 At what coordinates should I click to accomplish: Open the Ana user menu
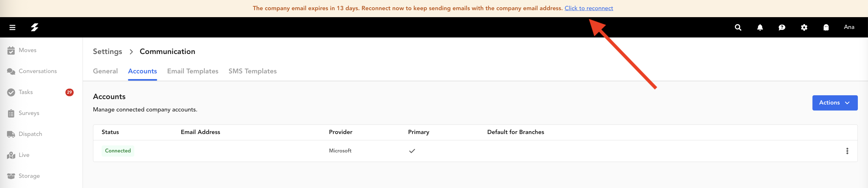coord(849,27)
